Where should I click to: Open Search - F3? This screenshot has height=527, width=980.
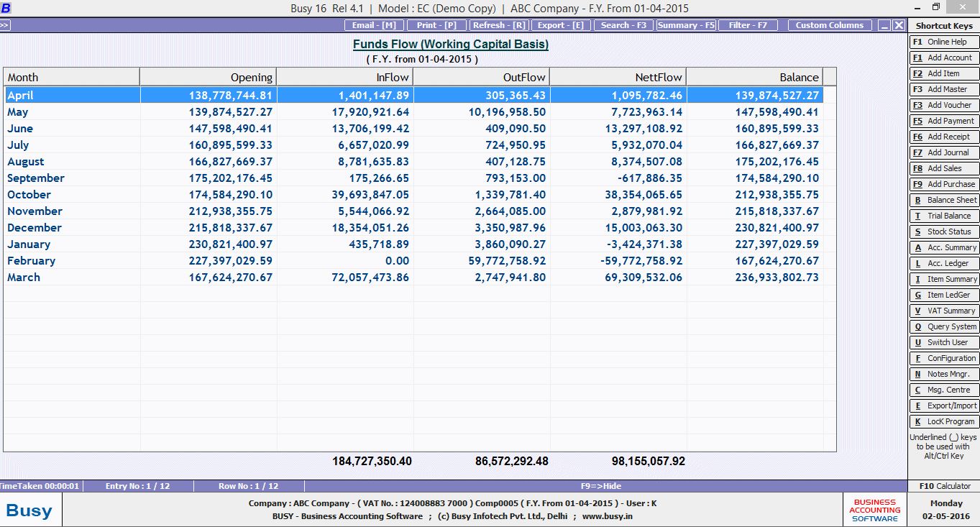[x=623, y=25]
